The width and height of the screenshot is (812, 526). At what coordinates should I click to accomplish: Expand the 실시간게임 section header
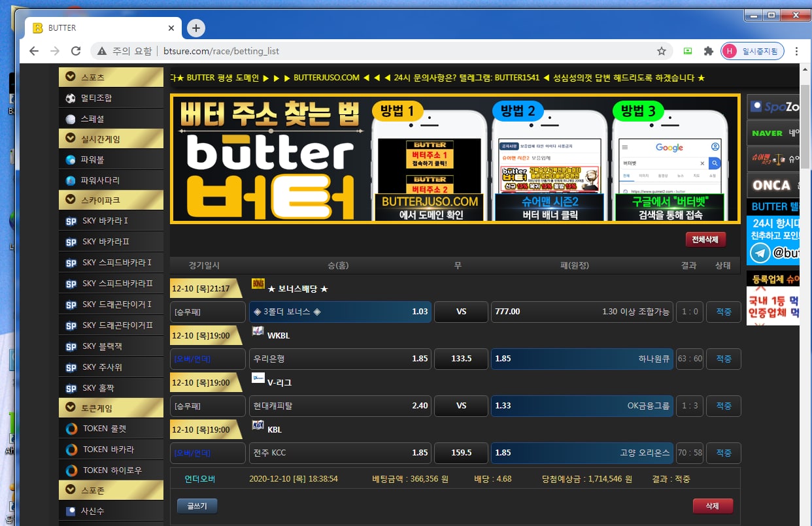(110, 139)
